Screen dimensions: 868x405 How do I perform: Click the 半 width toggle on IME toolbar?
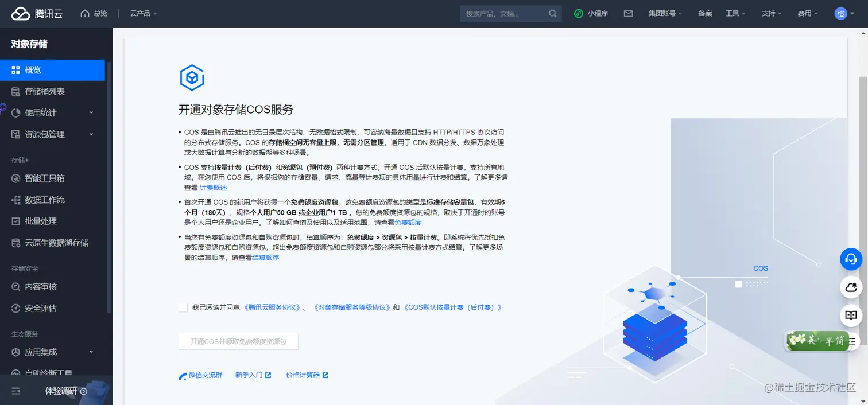(x=828, y=341)
